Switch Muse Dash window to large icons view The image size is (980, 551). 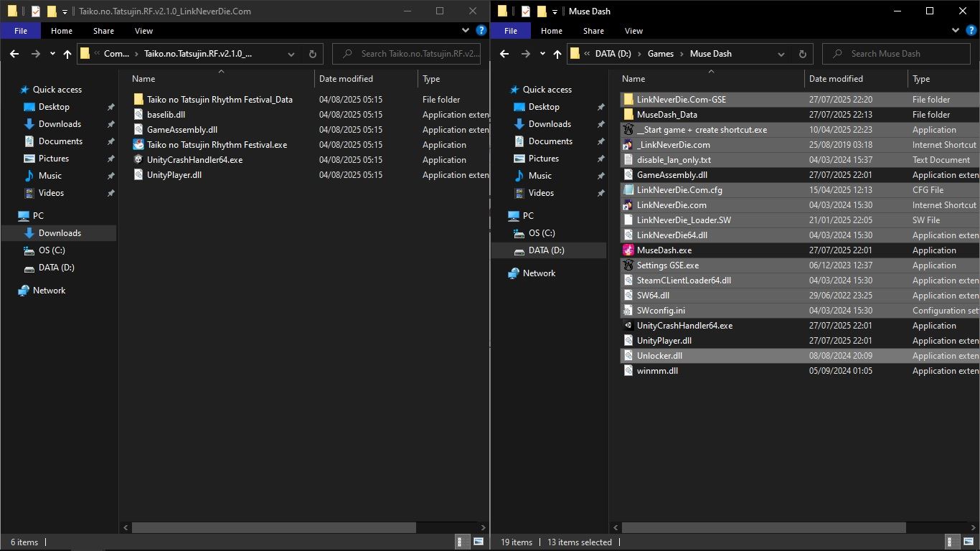[969, 542]
